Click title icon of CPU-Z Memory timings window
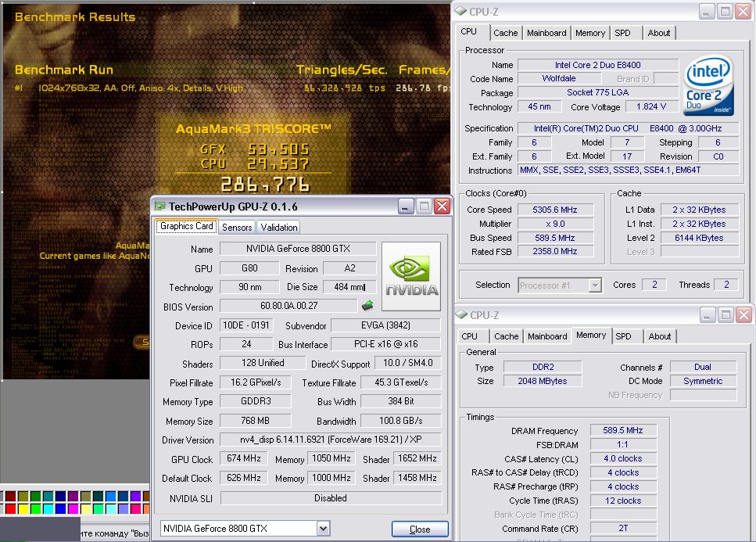Image resolution: width=756 pixels, height=542 pixels. [x=461, y=314]
